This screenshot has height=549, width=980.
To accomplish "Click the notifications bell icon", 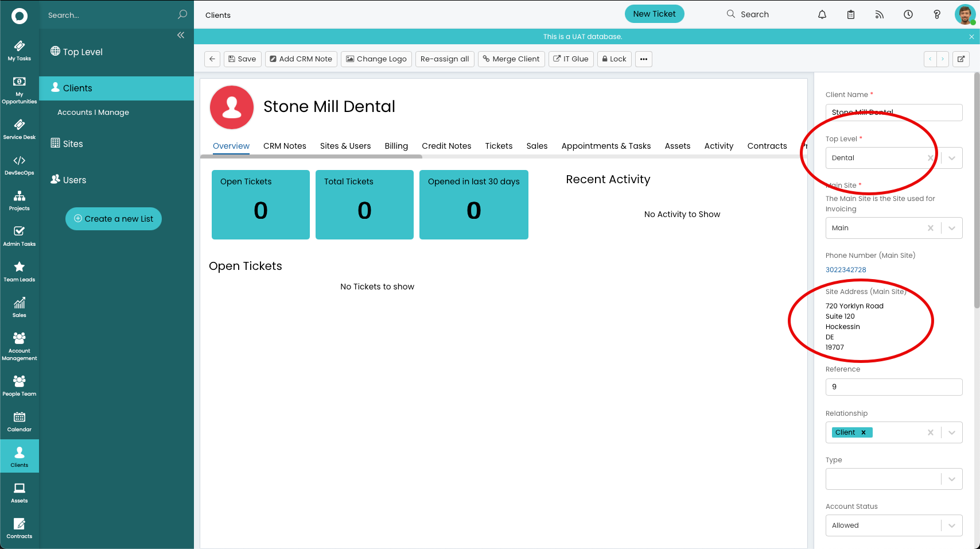I will pos(822,14).
